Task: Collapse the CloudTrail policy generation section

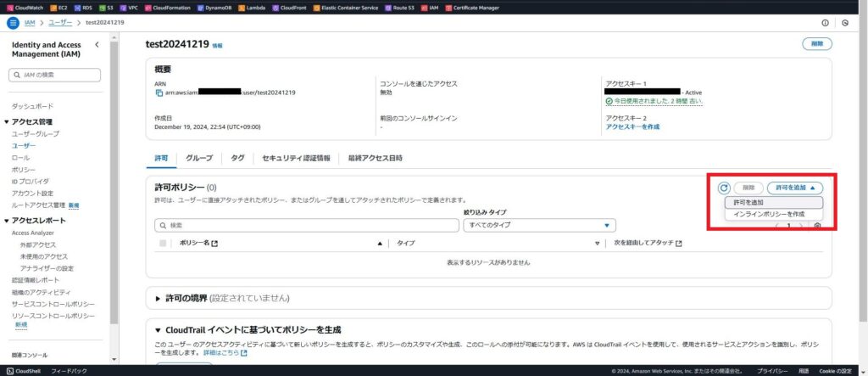Action: click(159, 329)
